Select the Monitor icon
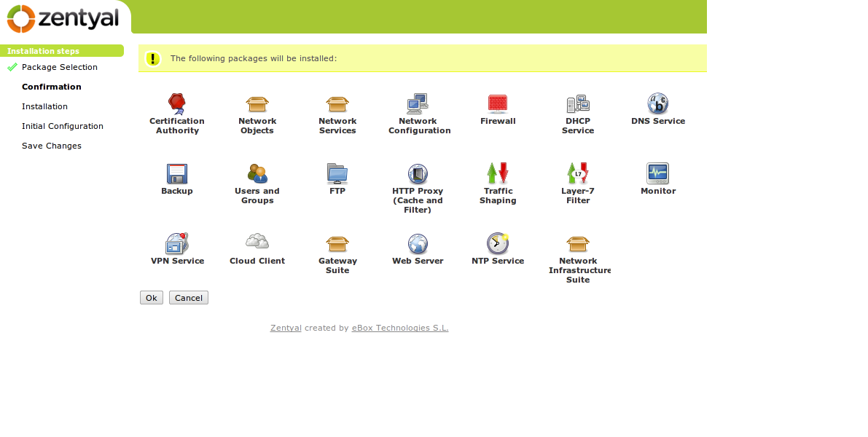 point(658,173)
